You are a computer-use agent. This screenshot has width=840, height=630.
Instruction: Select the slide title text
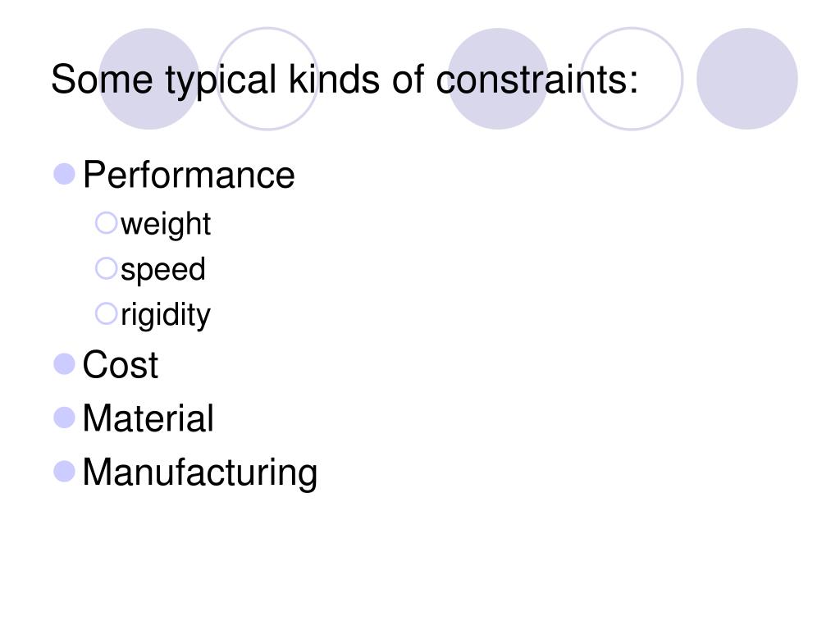345,80
